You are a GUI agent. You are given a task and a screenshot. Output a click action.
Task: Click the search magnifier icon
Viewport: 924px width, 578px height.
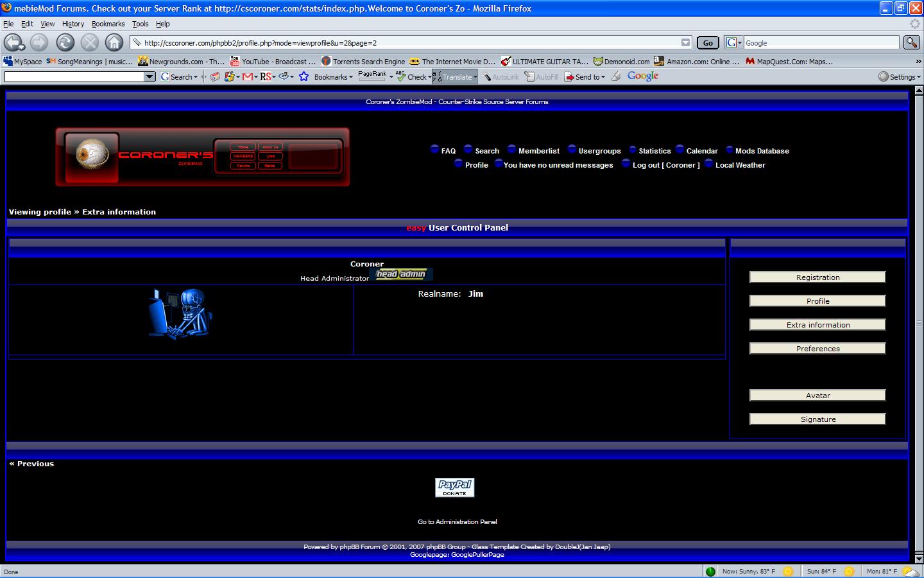(911, 43)
